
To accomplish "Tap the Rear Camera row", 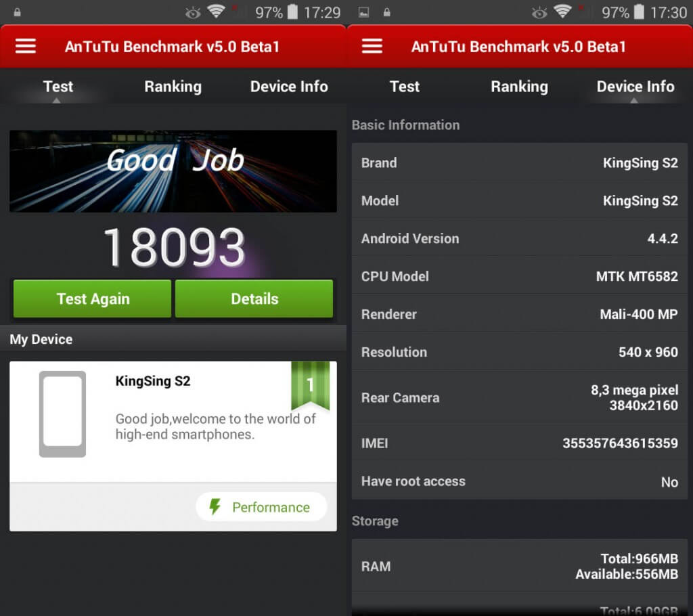I will pos(519,397).
